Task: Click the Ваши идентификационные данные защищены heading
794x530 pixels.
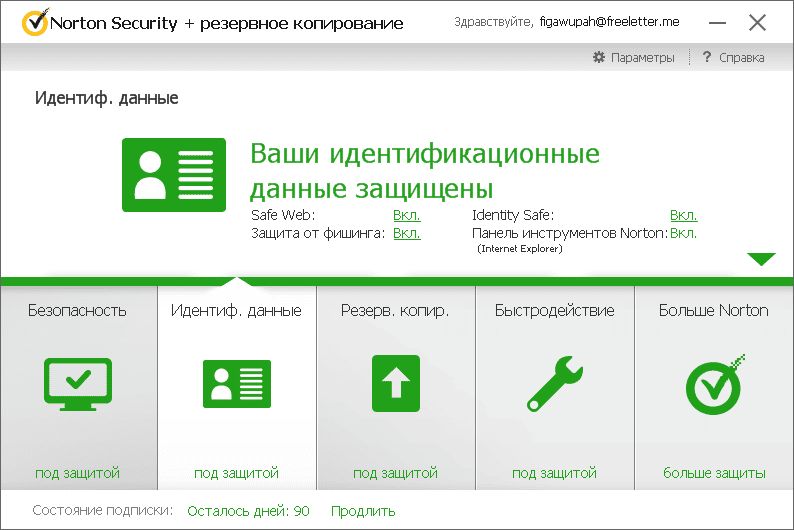Action: [x=425, y=171]
